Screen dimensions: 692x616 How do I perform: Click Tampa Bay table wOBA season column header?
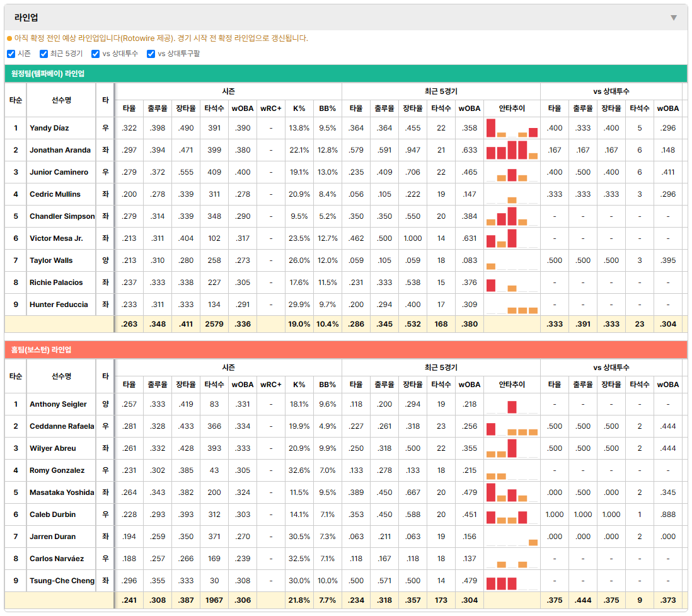pos(243,108)
